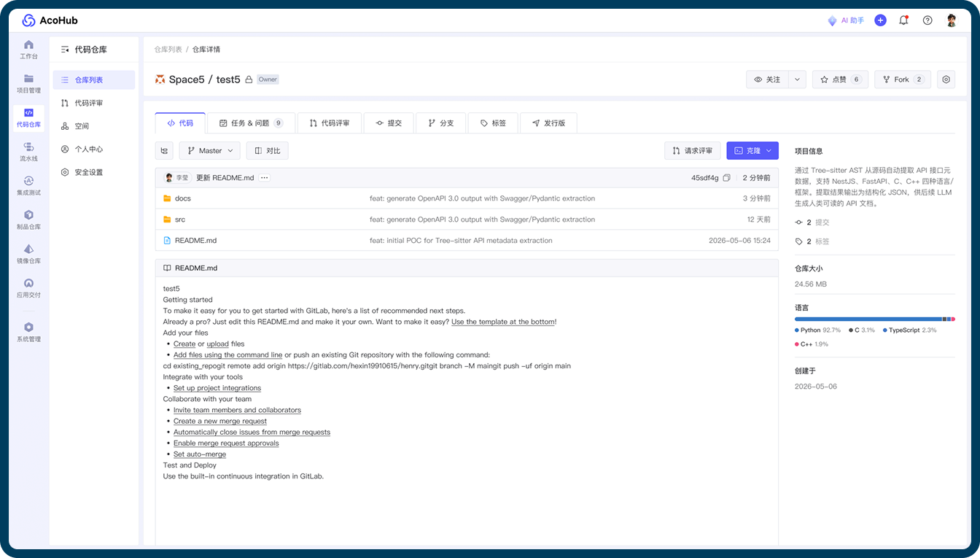This screenshot has height=558, width=980.
Task: Toggle 点赞 star for the repository
Action: [840, 80]
